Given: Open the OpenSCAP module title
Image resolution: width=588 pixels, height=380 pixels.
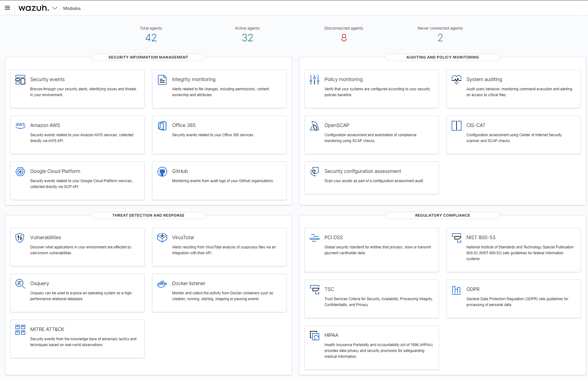Looking at the screenshot, I should click(337, 125).
